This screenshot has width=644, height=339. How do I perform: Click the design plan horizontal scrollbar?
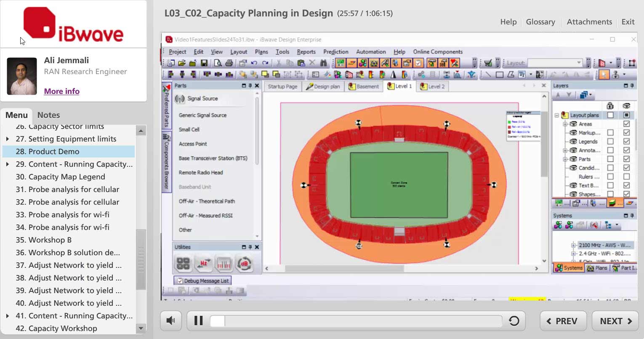coord(344,268)
